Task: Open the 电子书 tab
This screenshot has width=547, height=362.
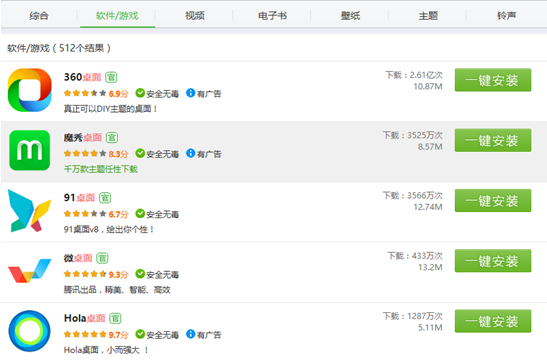Action: tap(272, 16)
